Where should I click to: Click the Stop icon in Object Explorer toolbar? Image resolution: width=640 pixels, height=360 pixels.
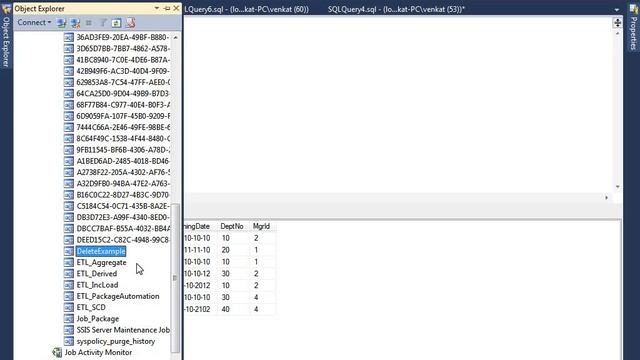(89, 23)
